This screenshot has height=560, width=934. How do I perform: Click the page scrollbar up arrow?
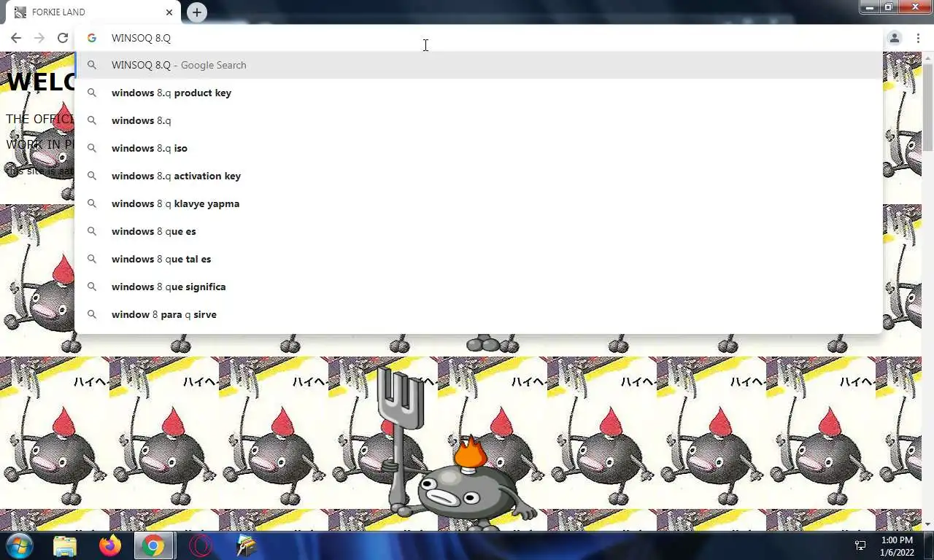click(x=927, y=58)
